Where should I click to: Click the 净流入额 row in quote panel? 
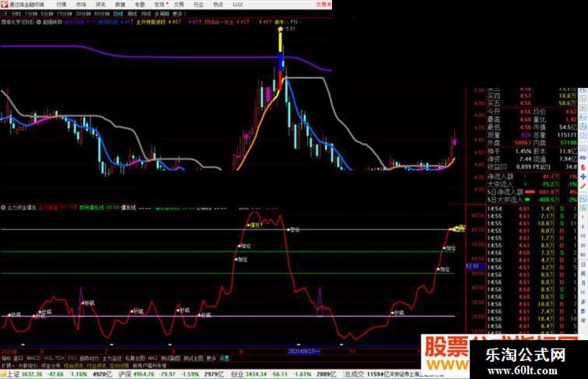pyautogui.click(x=532, y=176)
